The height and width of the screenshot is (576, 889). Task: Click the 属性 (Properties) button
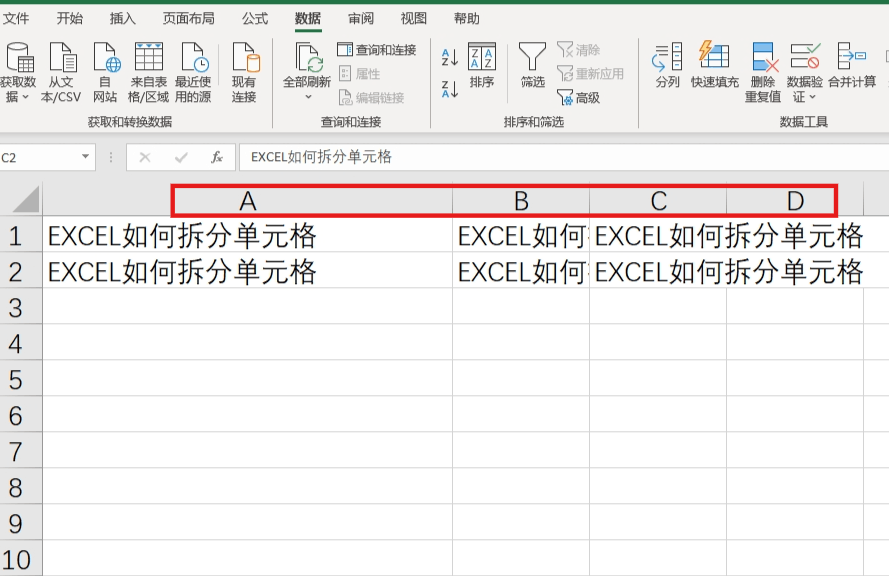(x=359, y=74)
